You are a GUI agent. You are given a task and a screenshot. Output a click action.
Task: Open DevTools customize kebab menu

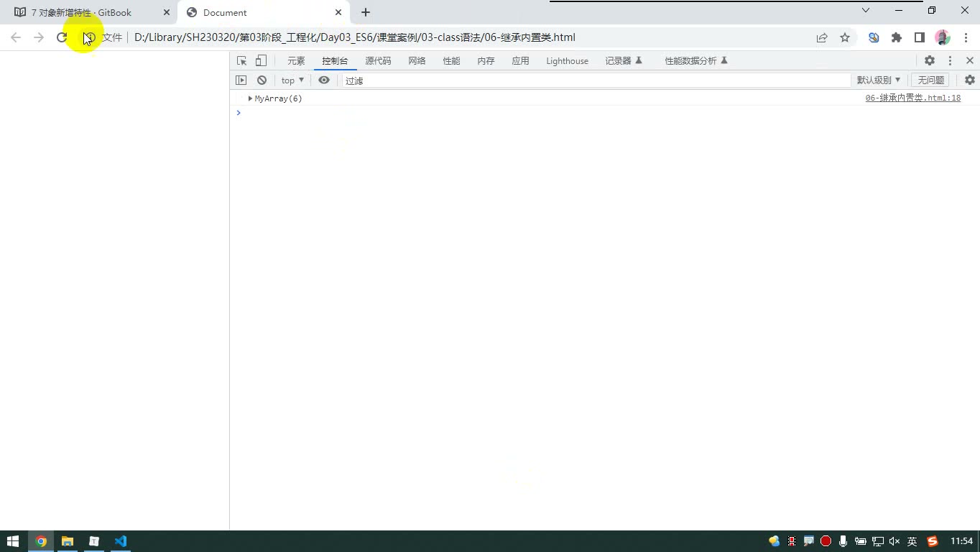pyautogui.click(x=950, y=61)
